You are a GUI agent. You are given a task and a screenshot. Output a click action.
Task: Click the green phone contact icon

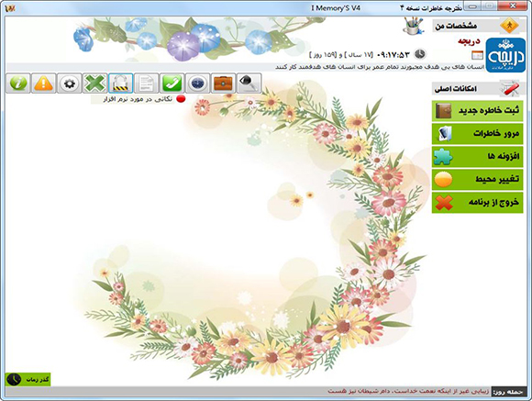[x=172, y=84]
